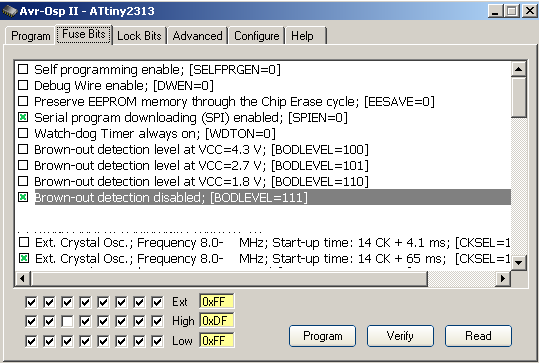
Task: Toggle last bit checkbox before Low label
Action: coord(157,341)
